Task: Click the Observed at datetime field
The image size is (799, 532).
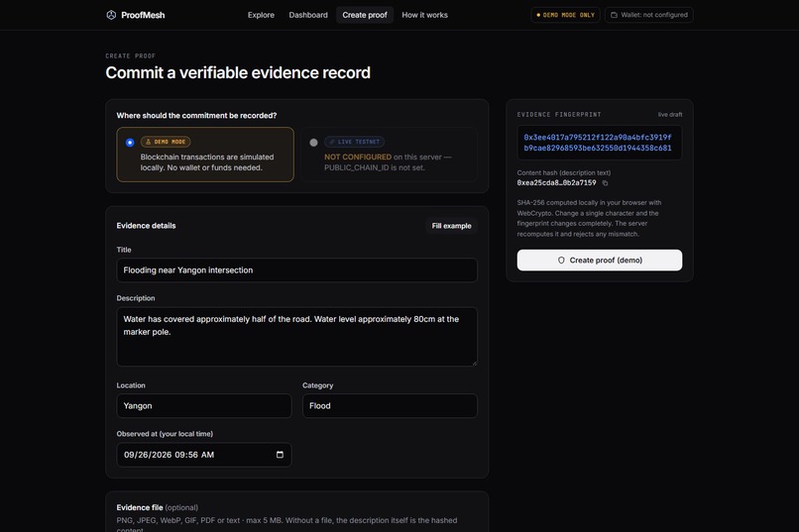Action: point(204,455)
